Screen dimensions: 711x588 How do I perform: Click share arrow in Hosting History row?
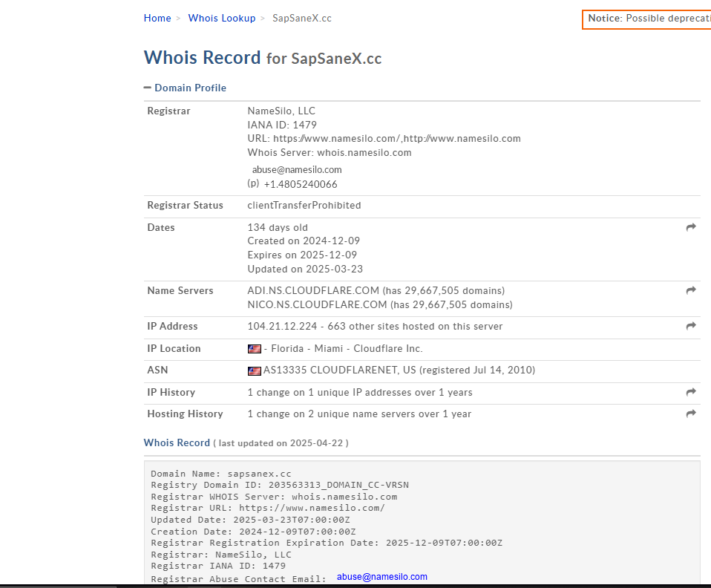tap(691, 414)
